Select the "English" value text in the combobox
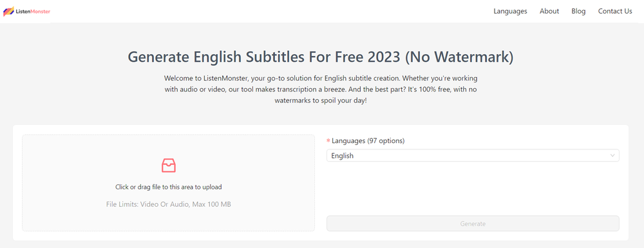The width and height of the screenshot is (644, 248). (x=342, y=156)
